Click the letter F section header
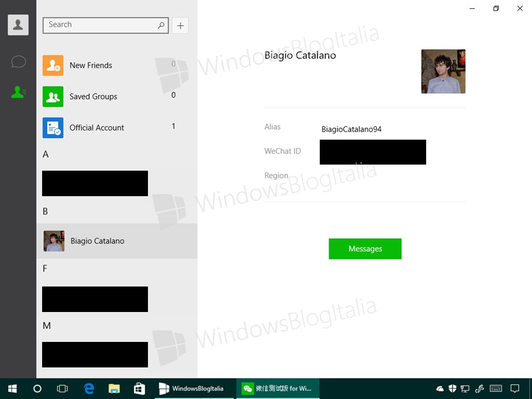Image resolution: width=532 pixels, height=399 pixels. (45, 268)
